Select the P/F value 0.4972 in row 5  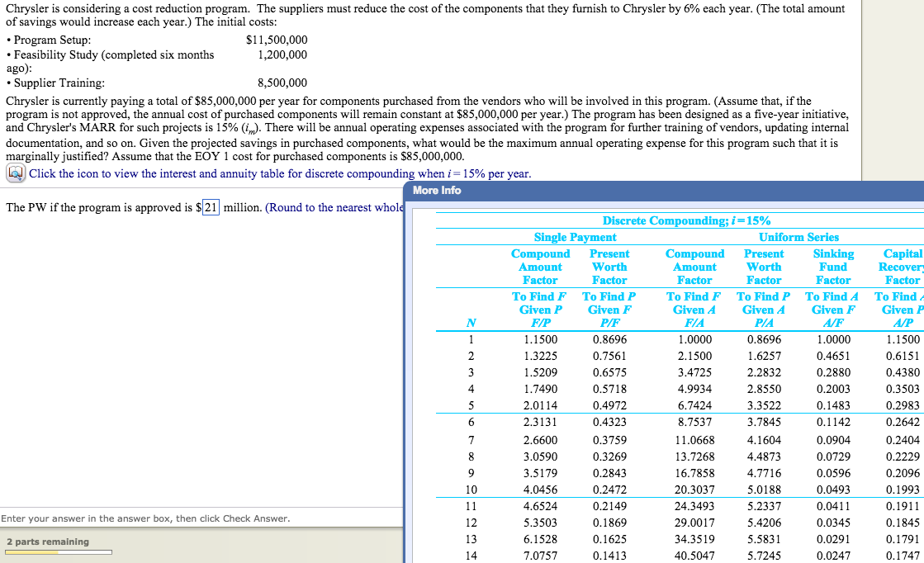tap(610, 405)
